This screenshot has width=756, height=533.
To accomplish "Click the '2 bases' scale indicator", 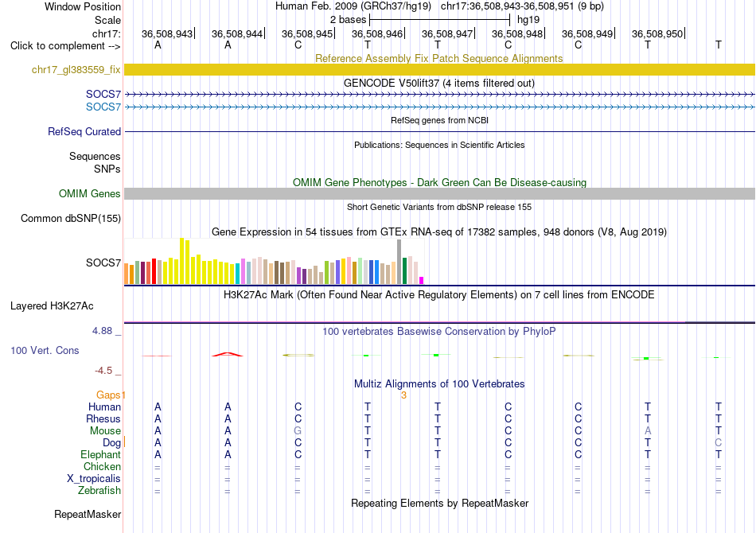I will point(348,20).
